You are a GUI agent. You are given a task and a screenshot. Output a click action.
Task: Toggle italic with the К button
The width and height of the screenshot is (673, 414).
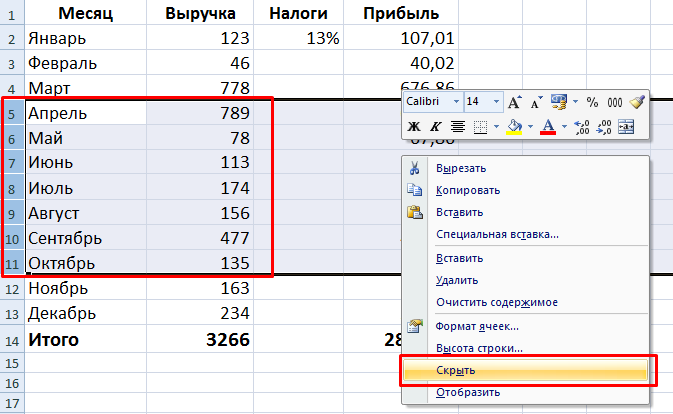436,127
